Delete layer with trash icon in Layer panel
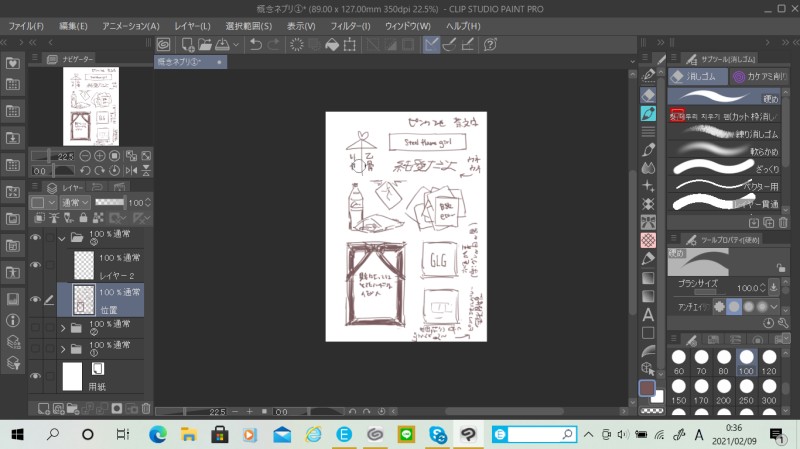The image size is (800, 449). [x=146, y=408]
